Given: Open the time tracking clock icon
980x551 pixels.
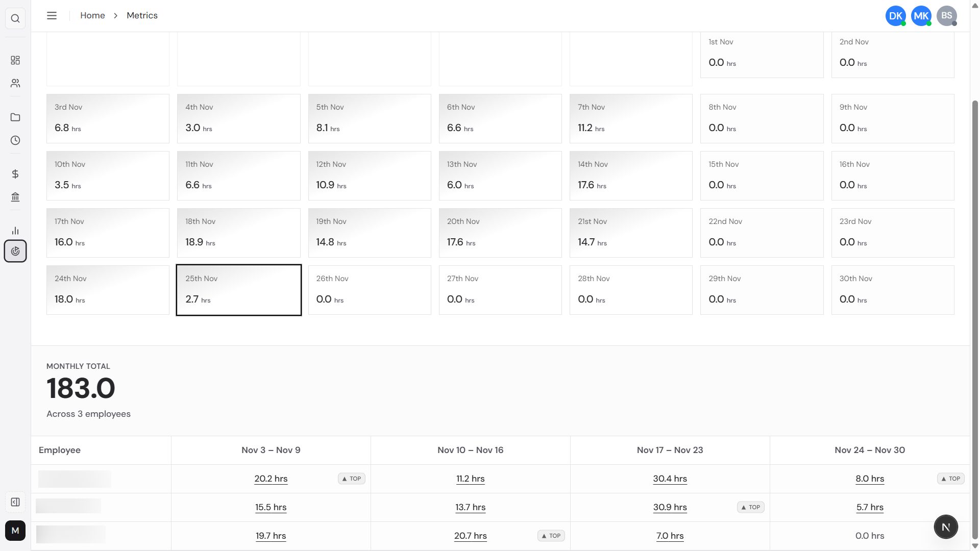Looking at the screenshot, I should pyautogui.click(x=15, y=140).
